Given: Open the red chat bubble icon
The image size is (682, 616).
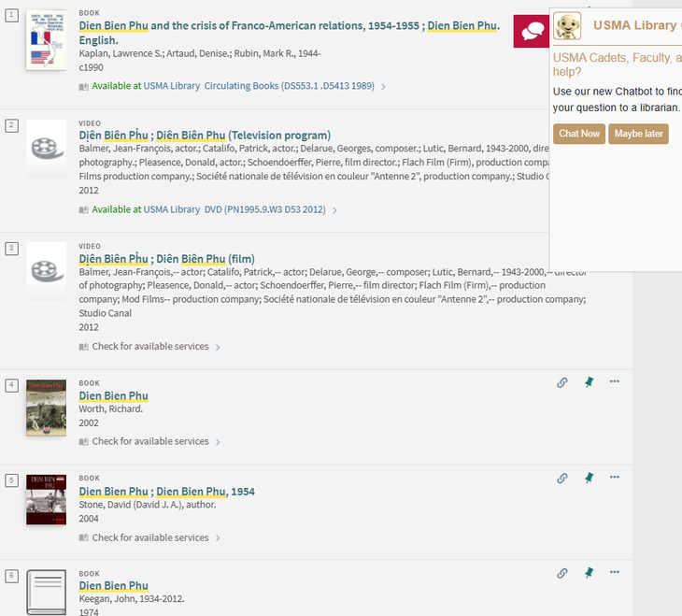Looking at the screenshot, I should [x=532, y=32].
